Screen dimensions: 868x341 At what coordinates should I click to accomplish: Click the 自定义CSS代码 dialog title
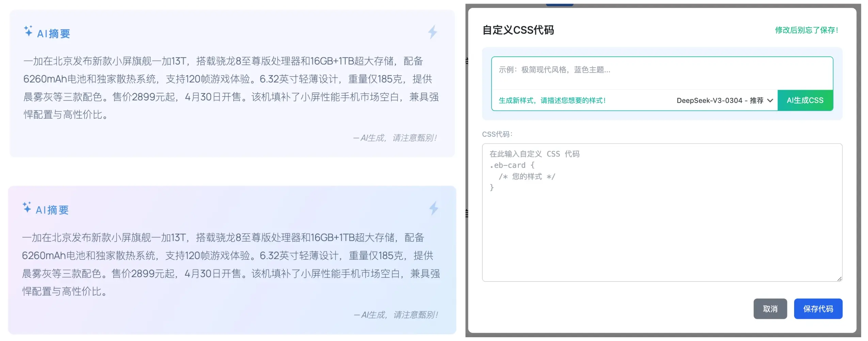(518, 30)
